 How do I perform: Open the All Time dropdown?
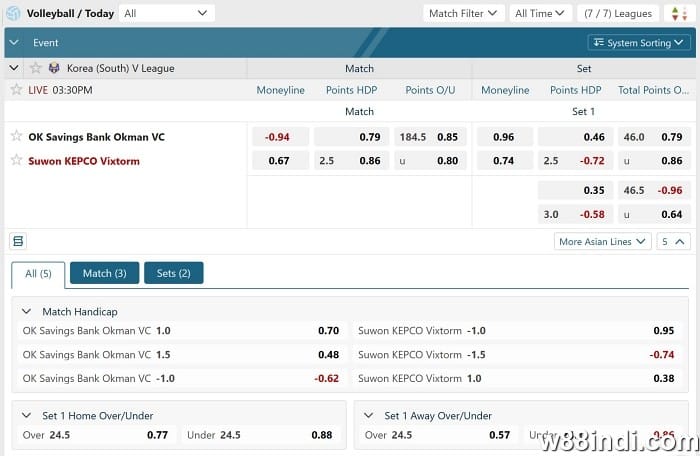[x=540, y=13]
